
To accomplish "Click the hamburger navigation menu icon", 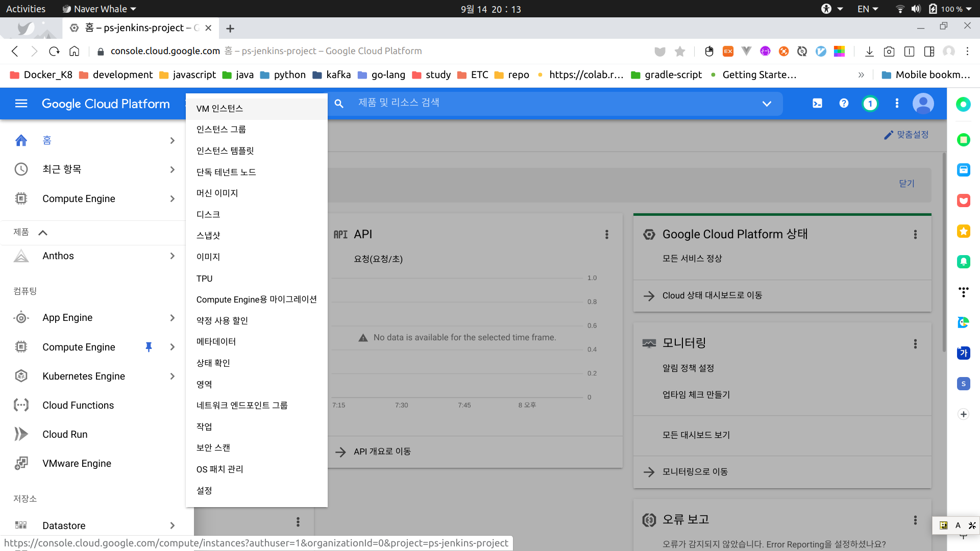I will point(21,104).
